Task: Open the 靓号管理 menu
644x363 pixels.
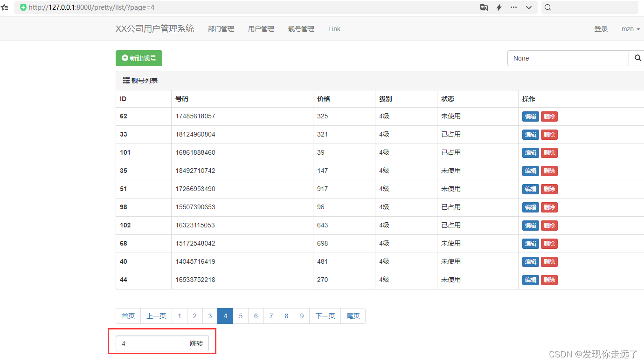Action: click(x=301, y=29)
